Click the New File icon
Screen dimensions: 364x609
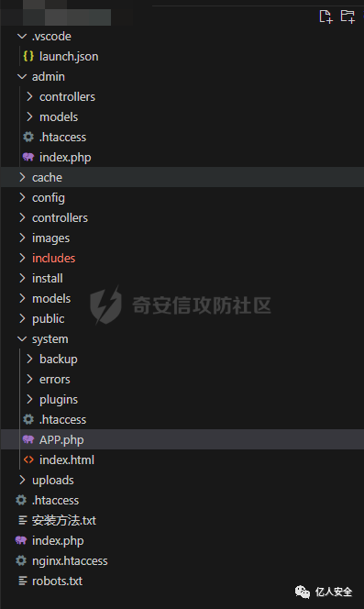click(x=325, y=17)
